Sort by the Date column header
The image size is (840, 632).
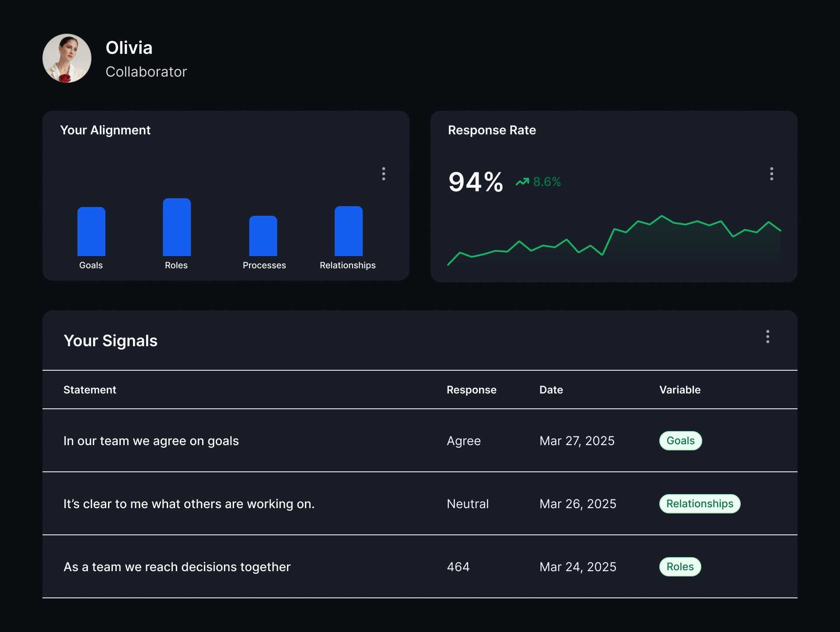pos(551,390)
